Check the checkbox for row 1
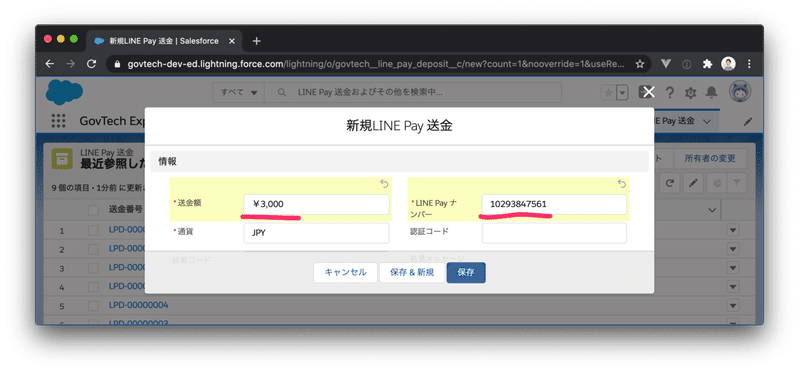The width and height of the screenshot is (800, 373). pos(93,231)
